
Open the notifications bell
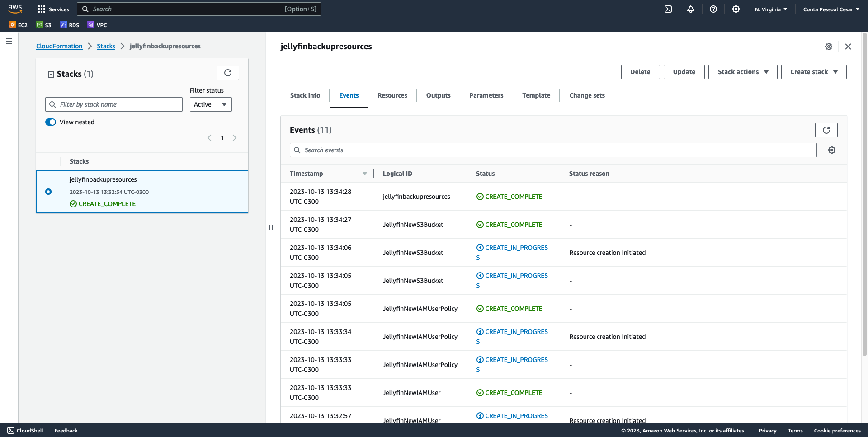tap(691, 9)
